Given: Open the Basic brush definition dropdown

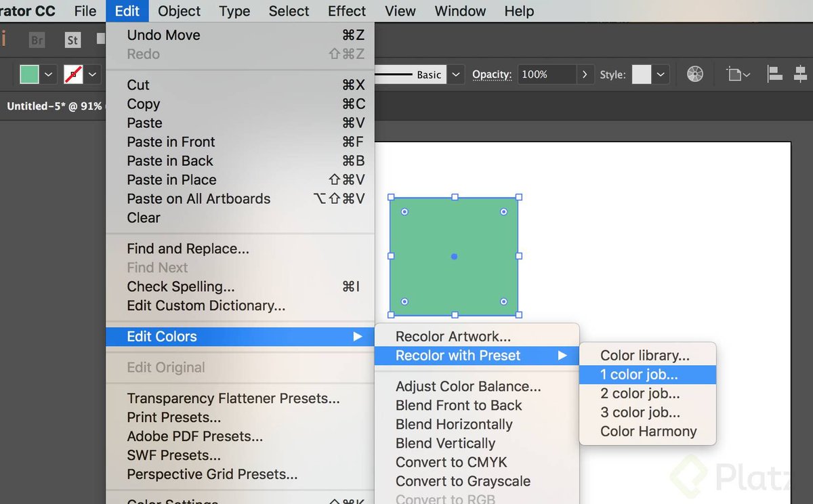Looking at the screenshot, I should point(457,75).
